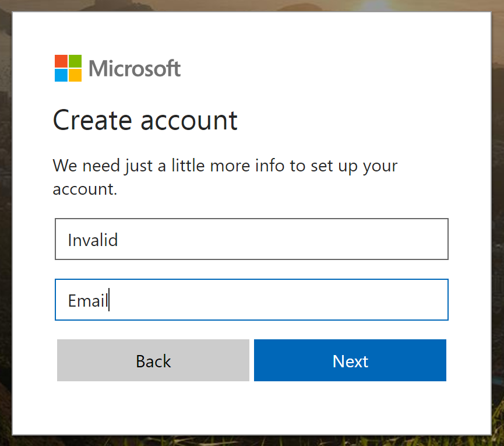Go back using the Back button
The width and height of the screenshot is (504, 446).
(153, 360)
